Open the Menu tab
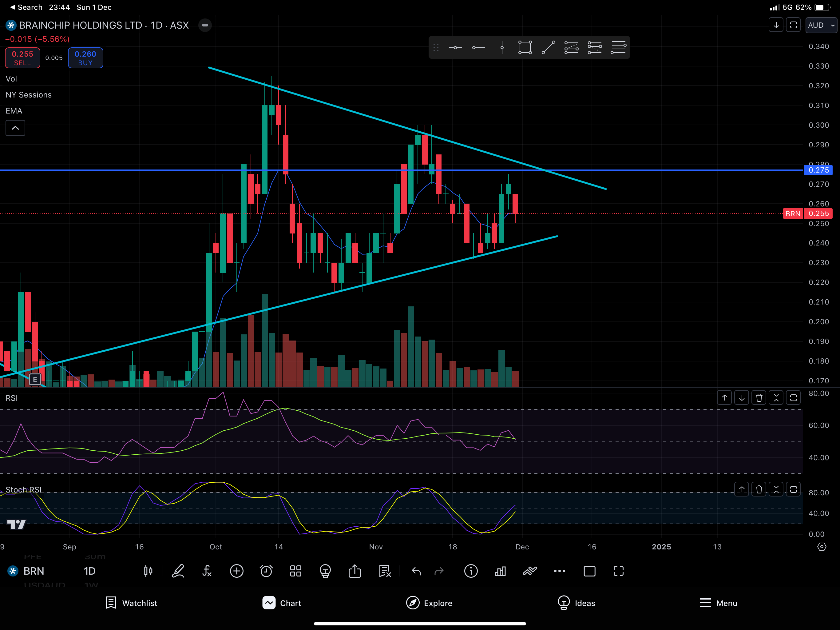Viewport: 840px width, 630px height. [x=718, y=603]
